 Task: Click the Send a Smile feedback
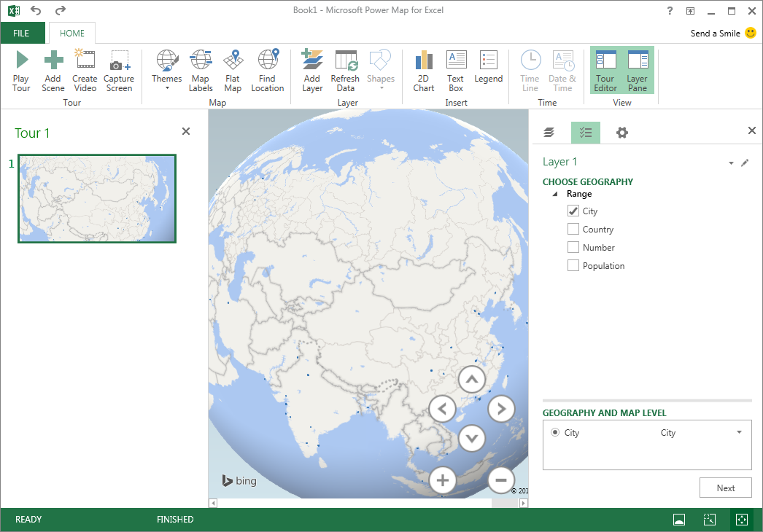tap(723, 33)
